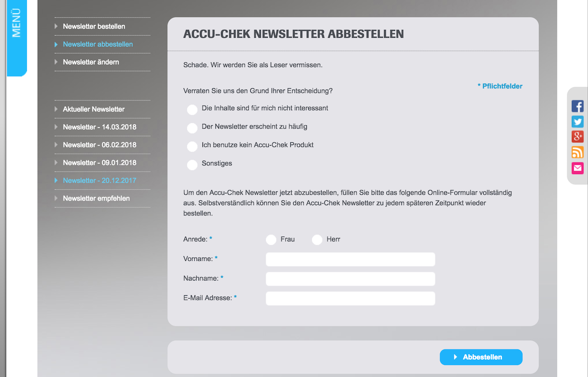The width and height of the screenshot is (588, 377).
Task: Select 'Frau' as Anrede
Action: click(x=271, y=240)
